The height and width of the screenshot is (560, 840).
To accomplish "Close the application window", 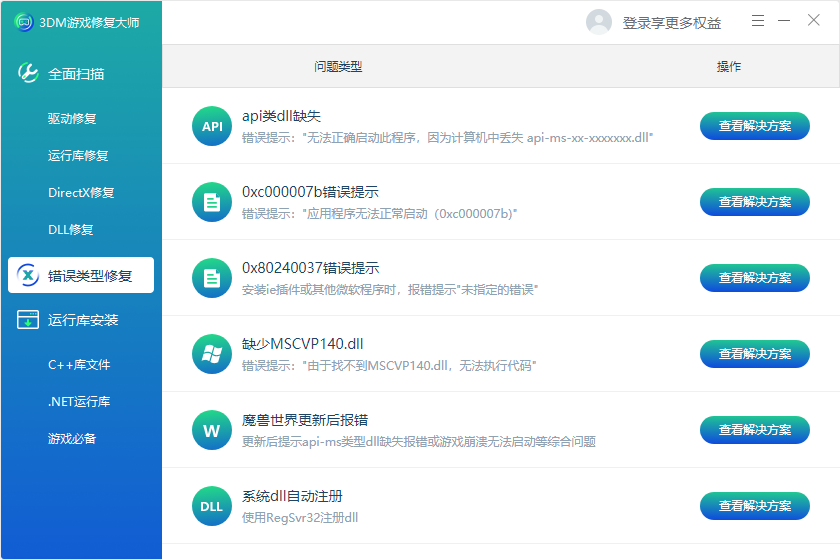I will pyautogui.click(x=814, y=20).
